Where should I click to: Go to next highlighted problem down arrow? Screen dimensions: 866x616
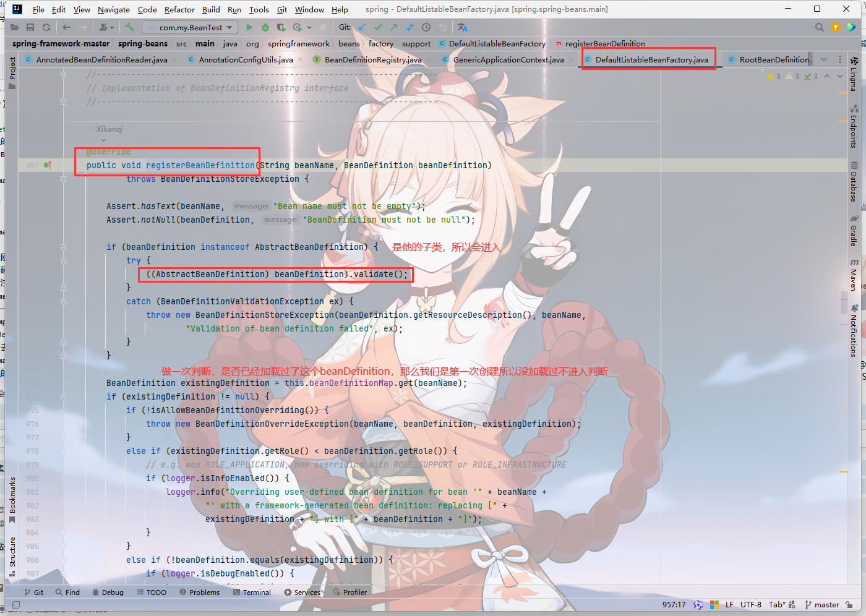pyautogui.click(x=839, y=76)
